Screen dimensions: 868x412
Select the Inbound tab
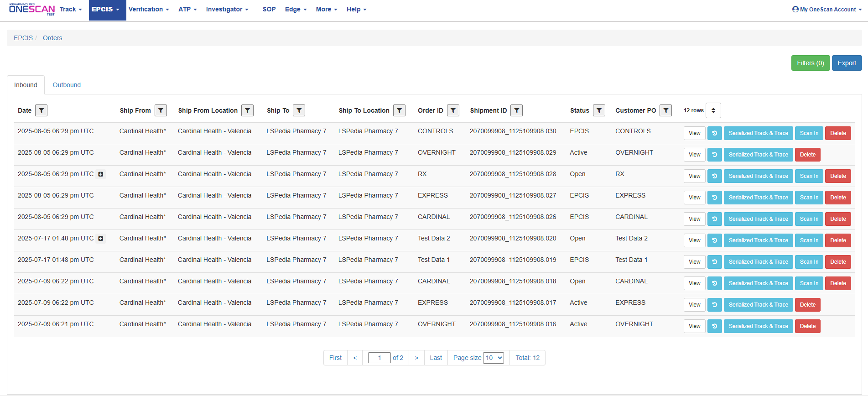26,85
